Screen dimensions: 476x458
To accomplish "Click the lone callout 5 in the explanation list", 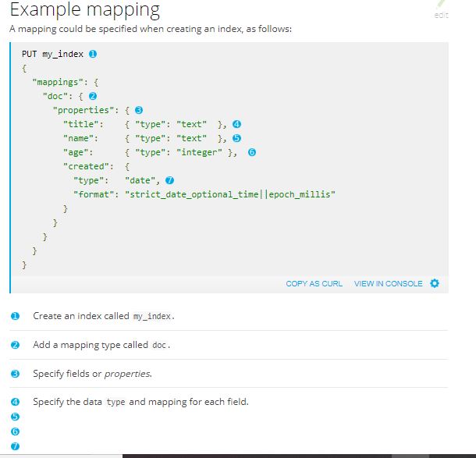I will click(15, 417).
